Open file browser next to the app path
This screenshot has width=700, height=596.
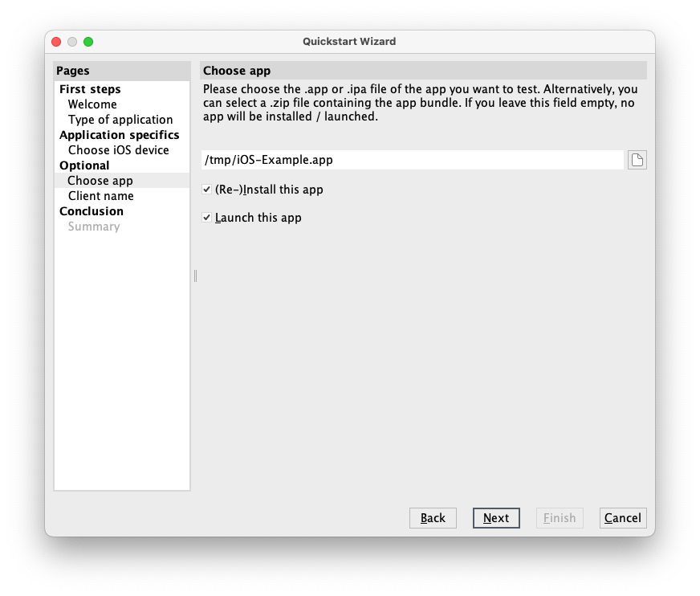[x=637, y=160]
